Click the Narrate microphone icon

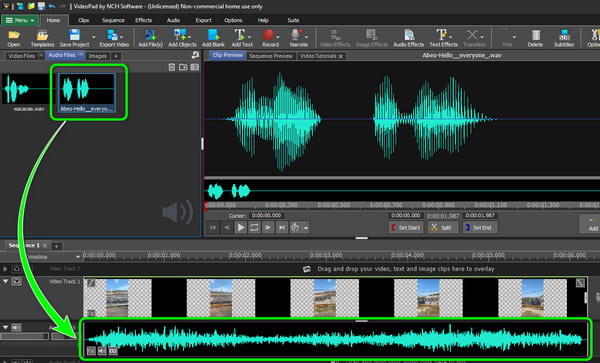[x=296, y=35]
